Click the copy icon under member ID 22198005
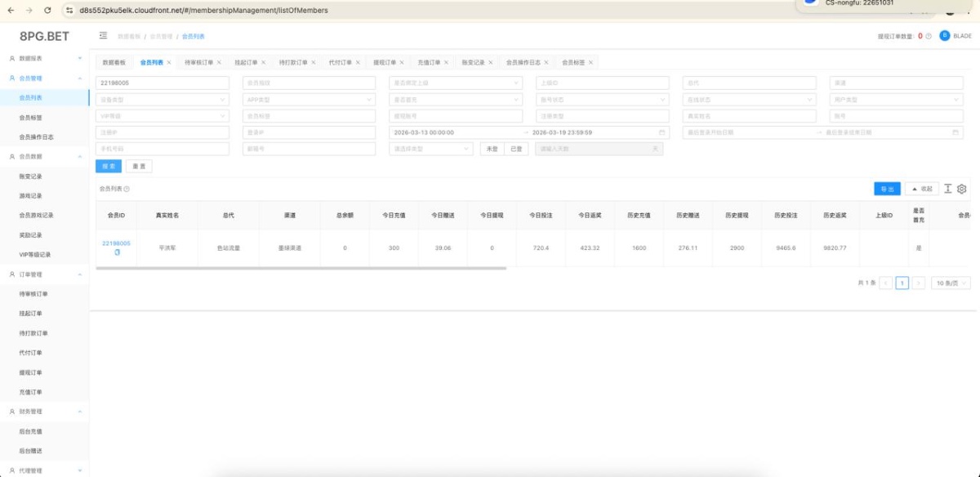This screenshot has height=477, width=980. coord(116,252)
